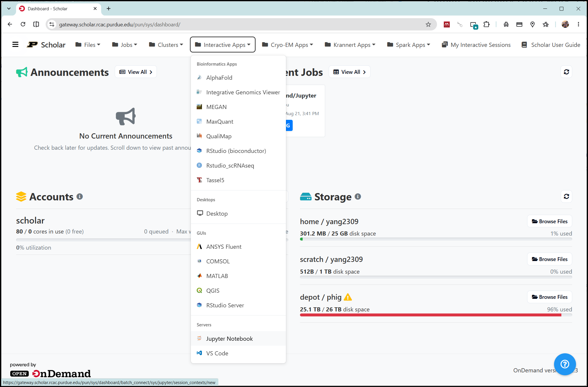Click the hamburger menu icon beside Scholar
This screenshot has width=588, height=387.
[15, 45]
